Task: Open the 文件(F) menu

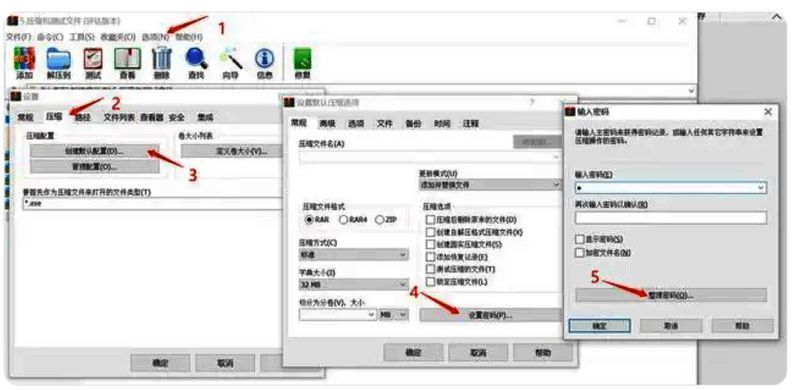Action: (x=19, y=37)
